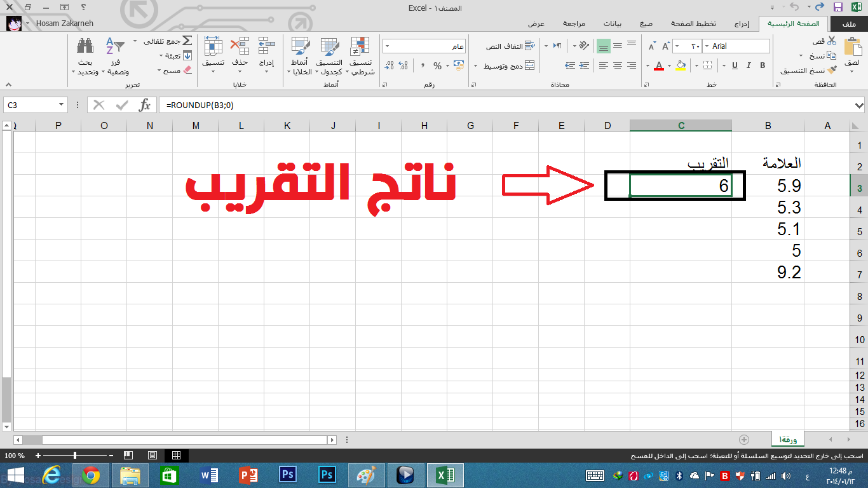Click the Increase Font Size icon
The image size is (868, 488).
pos(666,46)
